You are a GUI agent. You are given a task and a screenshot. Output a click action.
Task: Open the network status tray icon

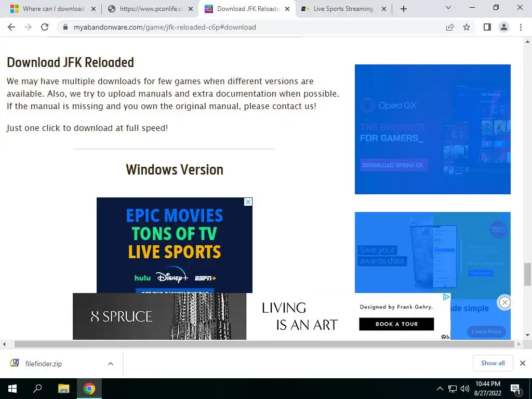coord(453,389)
